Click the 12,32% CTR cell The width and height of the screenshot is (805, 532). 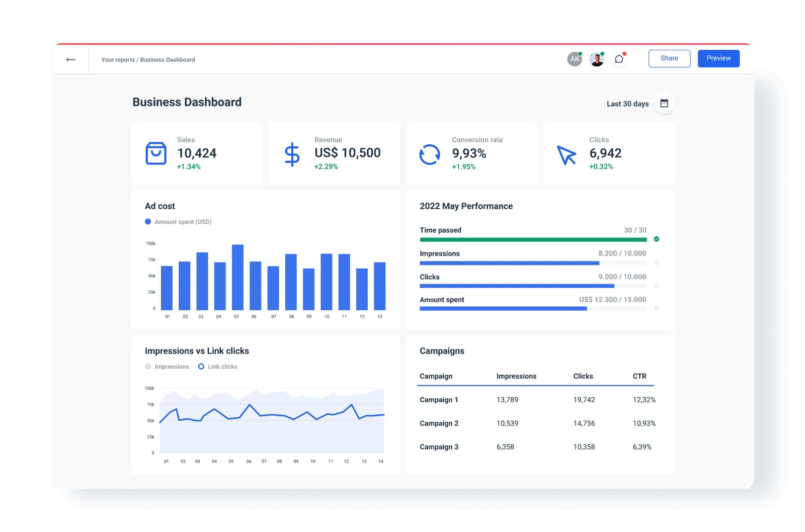[x=644, y=400]
